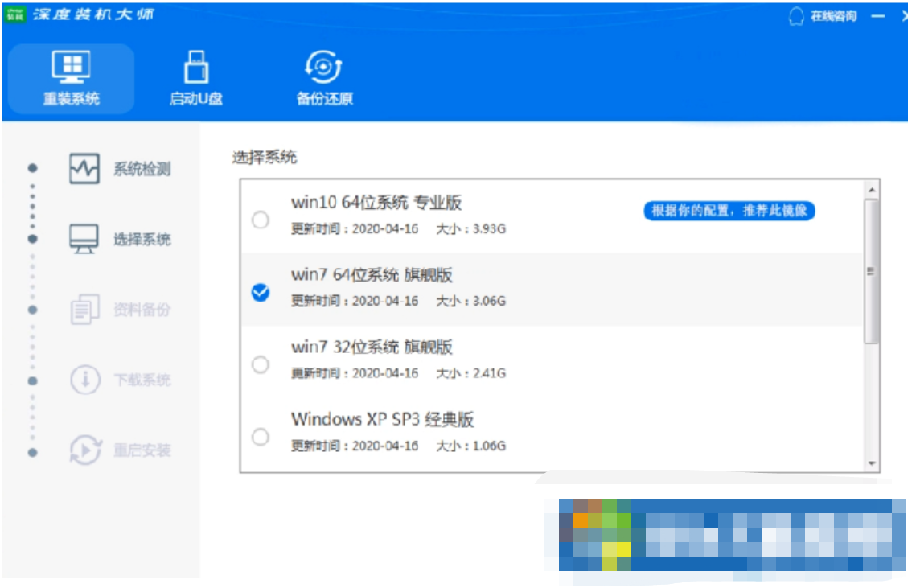Click the 在线咨询 headset icon
Image resolution: width=920 pixels, height=588 pixels.
[x=796, y=16]
